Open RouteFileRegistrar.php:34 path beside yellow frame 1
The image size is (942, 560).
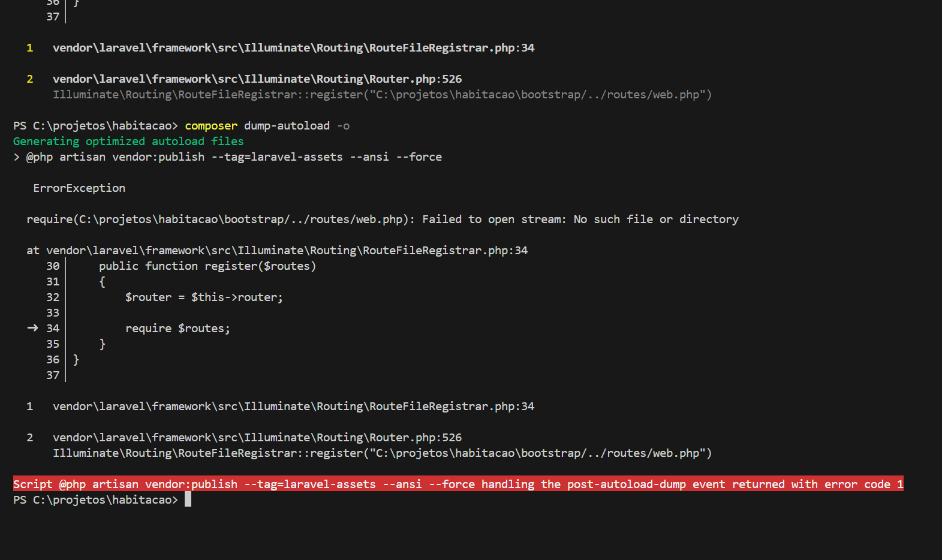coord(293,48)
